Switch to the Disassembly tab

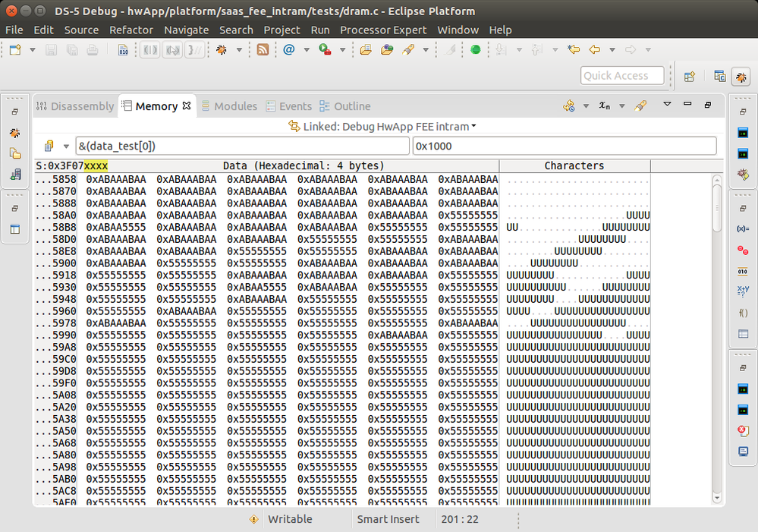click(75, 106)
